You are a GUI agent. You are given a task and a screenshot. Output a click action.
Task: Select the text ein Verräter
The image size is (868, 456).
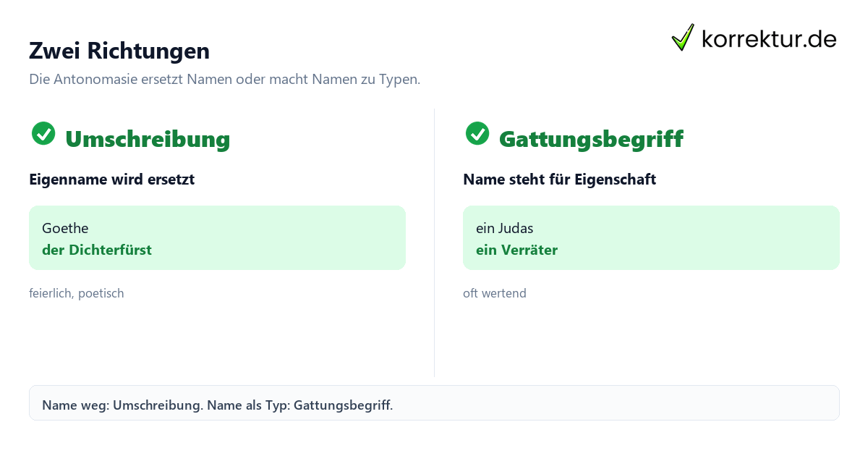tap(516, 250)
